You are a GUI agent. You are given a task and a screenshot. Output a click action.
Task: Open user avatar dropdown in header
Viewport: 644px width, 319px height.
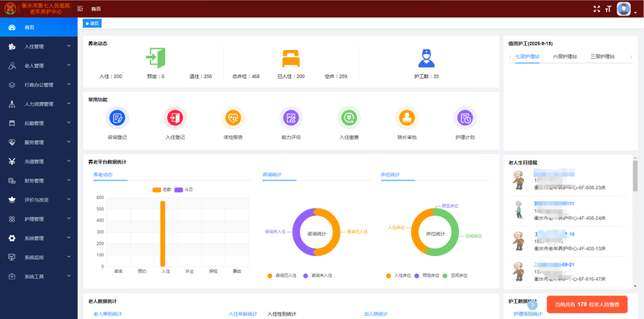627,9
